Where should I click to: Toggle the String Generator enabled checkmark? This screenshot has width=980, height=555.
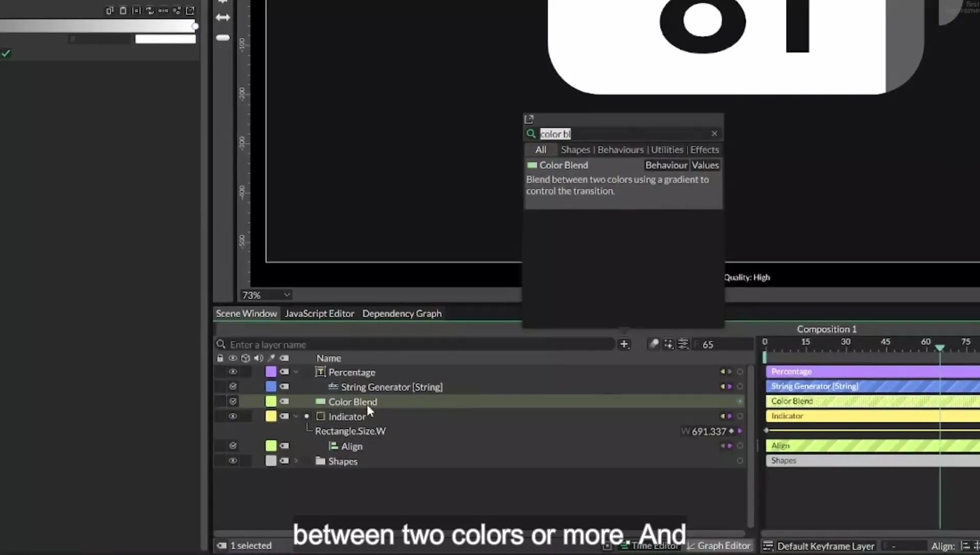233,387
